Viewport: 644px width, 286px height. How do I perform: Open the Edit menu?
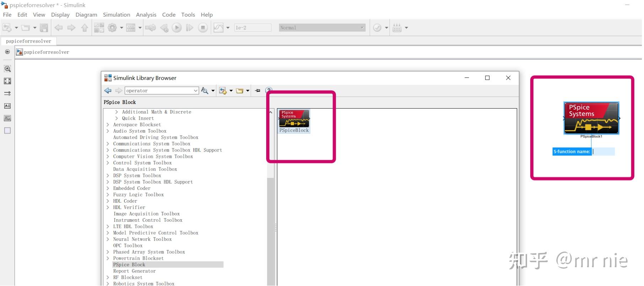pos(22,15)
